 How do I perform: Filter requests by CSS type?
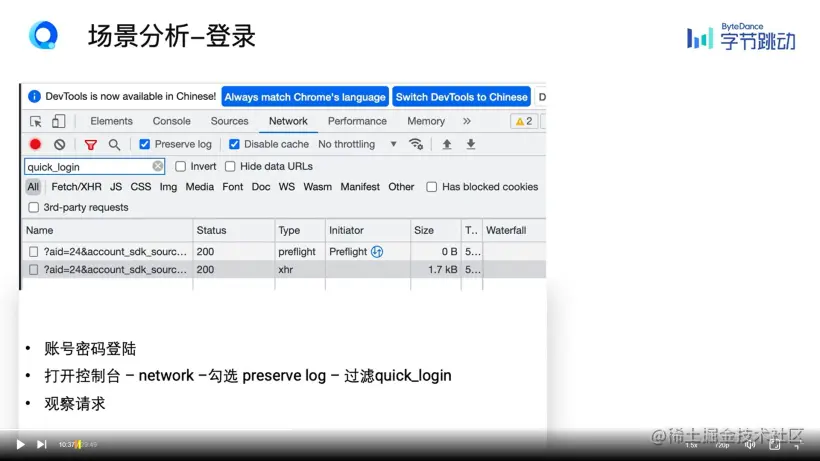(141, 187)
